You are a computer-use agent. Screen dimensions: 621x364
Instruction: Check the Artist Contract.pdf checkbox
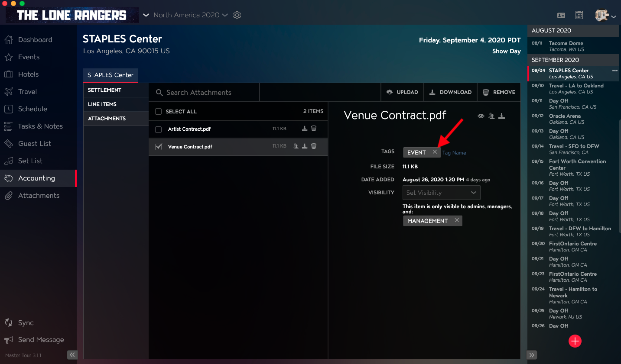tap(159, 129)
